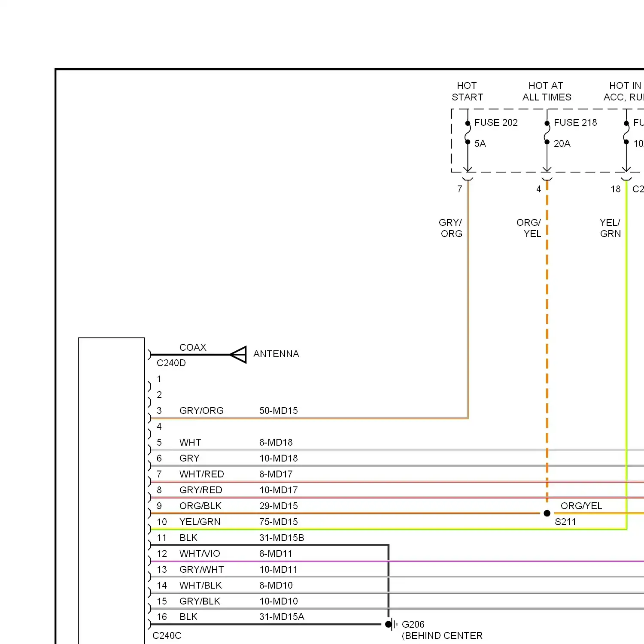Click the 5A fuse rating
The image size is (644, 644).
[x=480, y=143]
